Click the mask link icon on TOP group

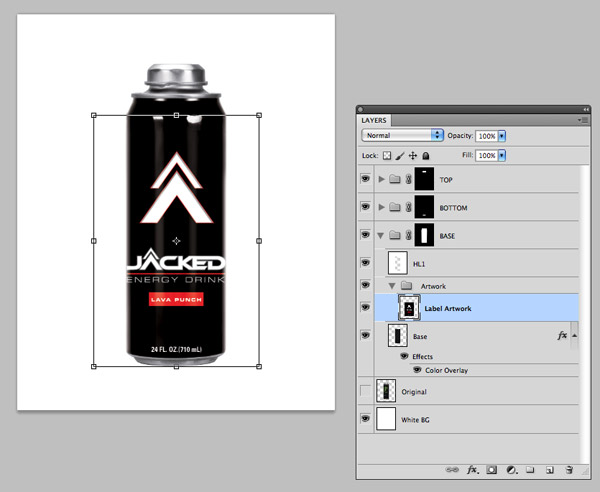[x=408, y=179]
